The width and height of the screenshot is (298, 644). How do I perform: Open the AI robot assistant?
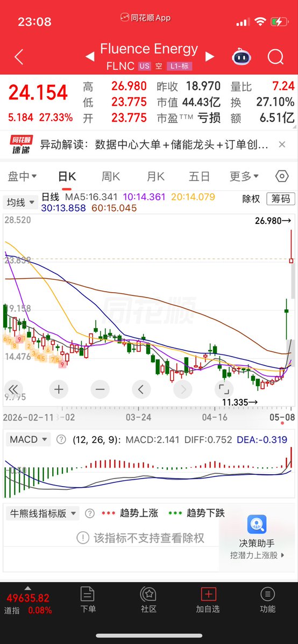pos(242,57)
